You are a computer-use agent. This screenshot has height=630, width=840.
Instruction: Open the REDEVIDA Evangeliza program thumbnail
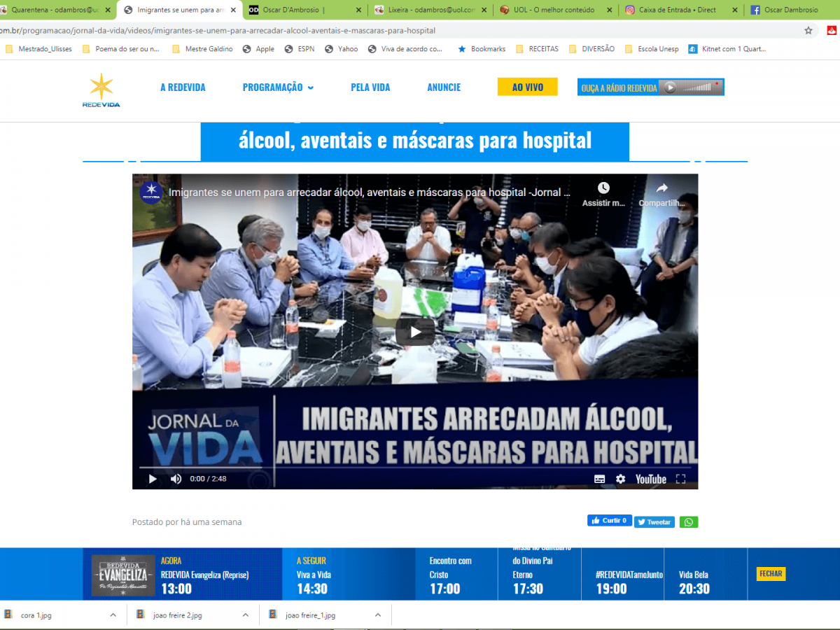pos(122,574)
